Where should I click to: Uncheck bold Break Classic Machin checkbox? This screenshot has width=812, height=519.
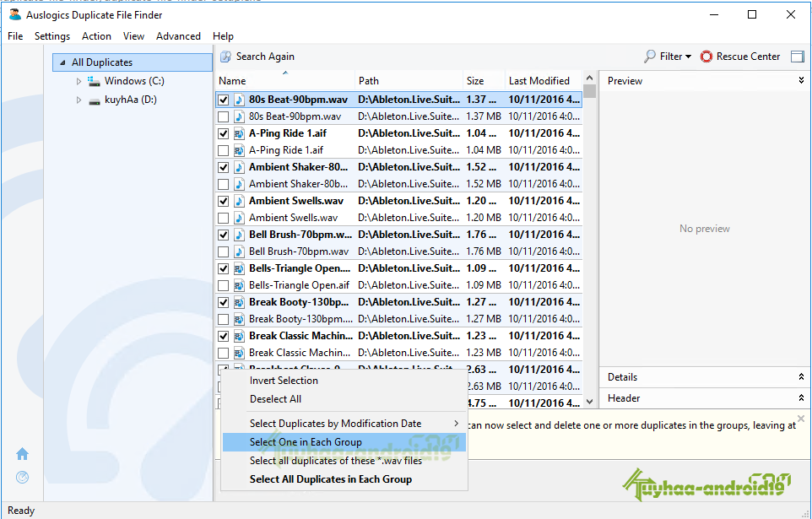click(x=223, y=336)
